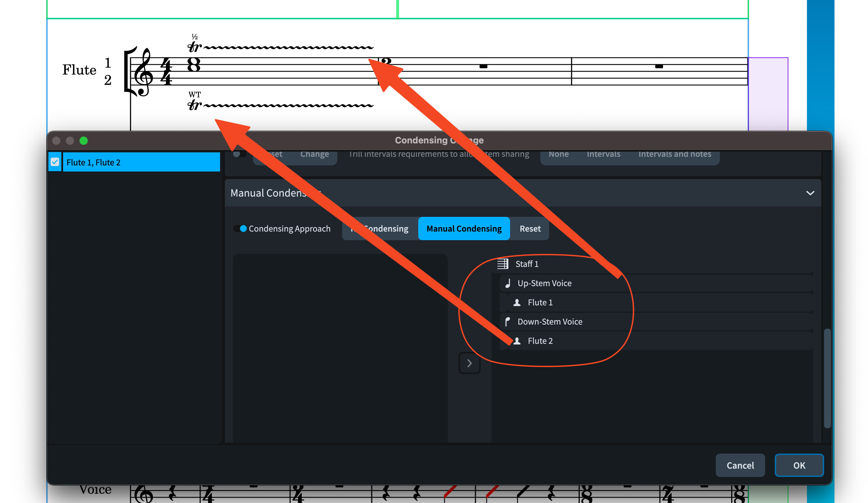Click the Flute 1 player icon
This screenshot has width=868, height=503.
tap(517, 303)
